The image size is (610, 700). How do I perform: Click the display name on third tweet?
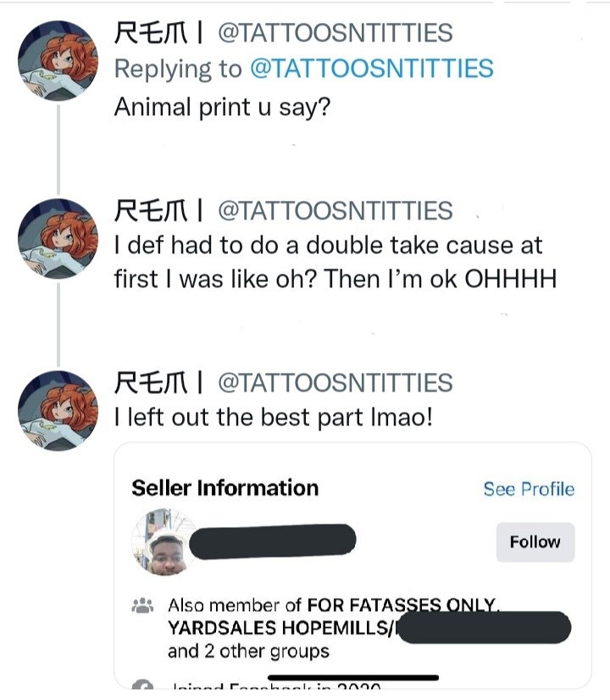[151, 383]
